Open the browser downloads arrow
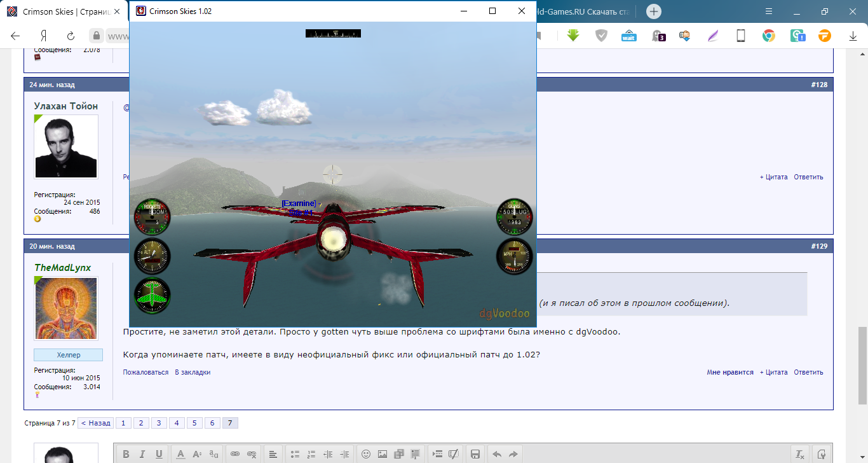868x463 pixels. 853,36
